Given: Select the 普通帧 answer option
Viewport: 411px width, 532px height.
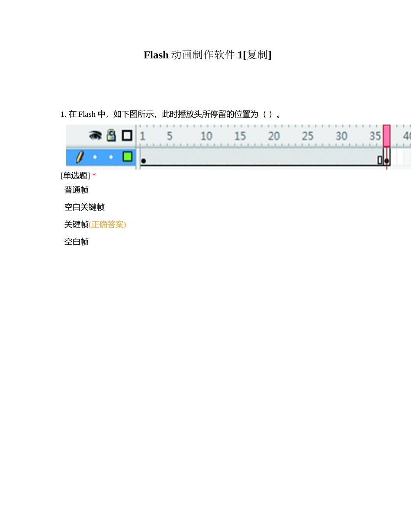Looking at the screenshot, I should 76,189.
